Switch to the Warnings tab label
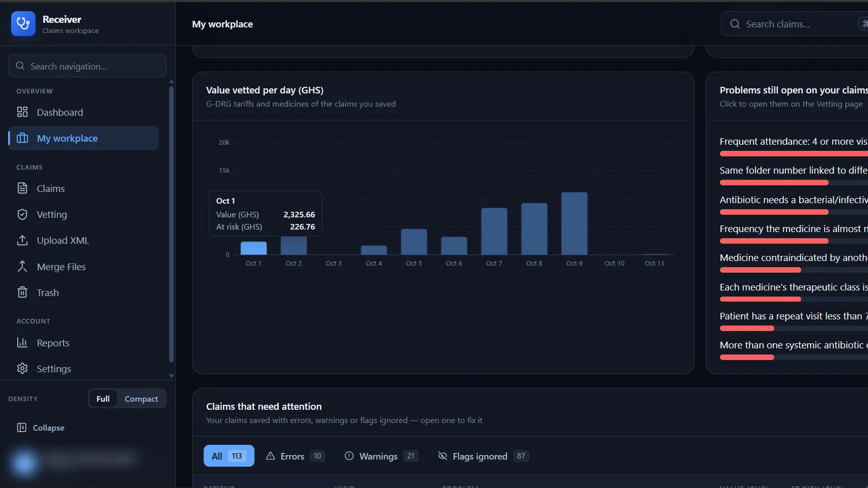The image size is (868, 488). [379, 457]
